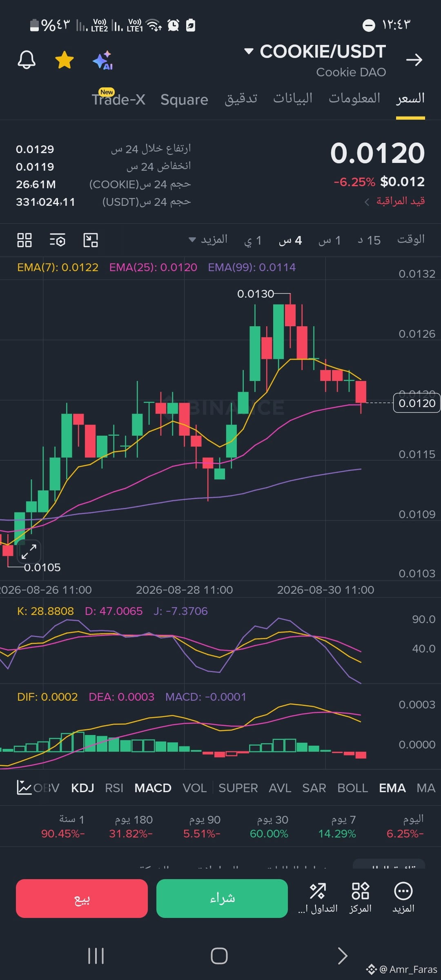Screen dimensions: 441x980
Task: Go back using the top arrow
Action: click(x=414, y=60)
